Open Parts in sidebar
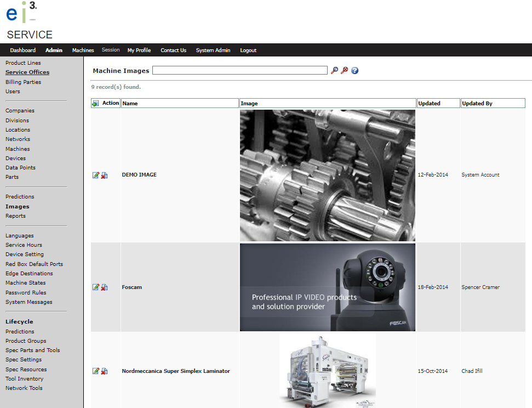Image resolution: width=532 pixels, height=408 pixels. pyautogui.click(x=12, y=177)
